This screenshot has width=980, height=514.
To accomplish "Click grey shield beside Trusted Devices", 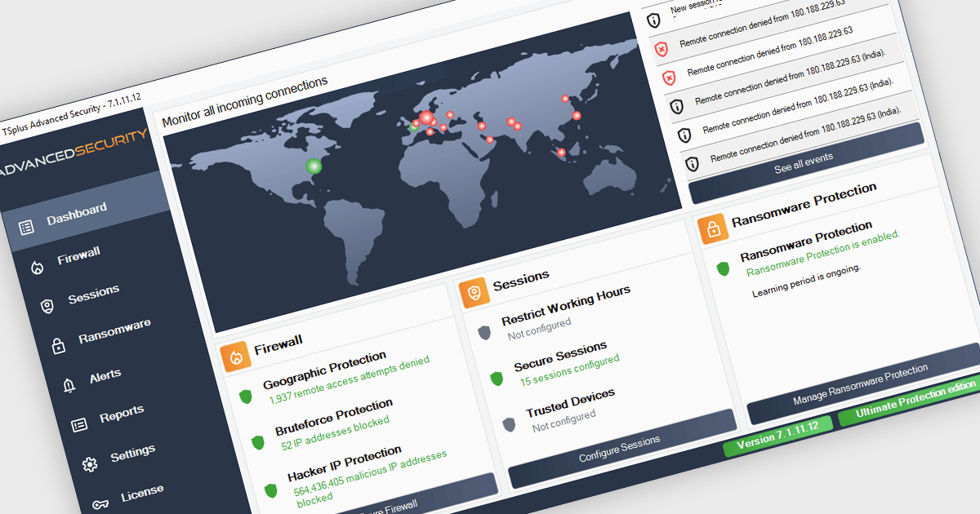I will [x=509, y=425].
